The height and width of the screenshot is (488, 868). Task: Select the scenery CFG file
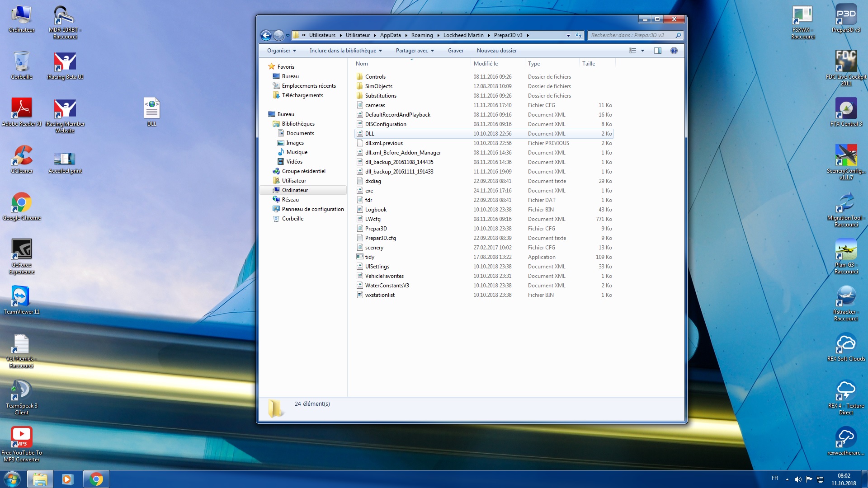pos(484,248)
